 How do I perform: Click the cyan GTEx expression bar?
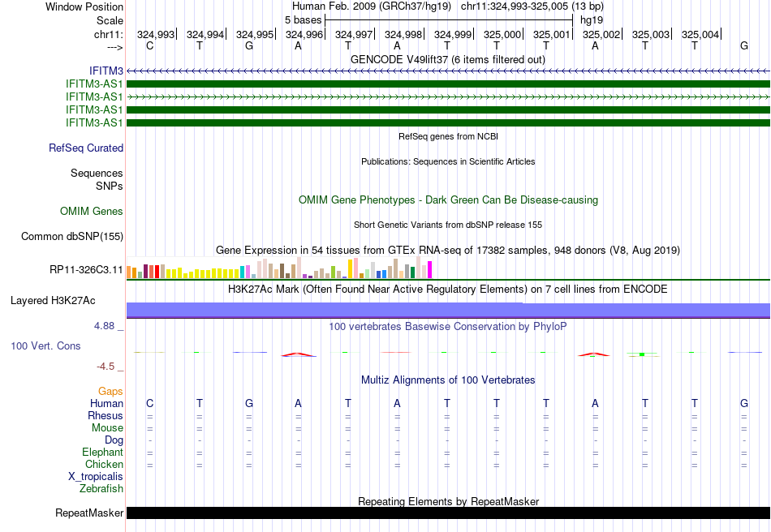click(x=242, y=272)
